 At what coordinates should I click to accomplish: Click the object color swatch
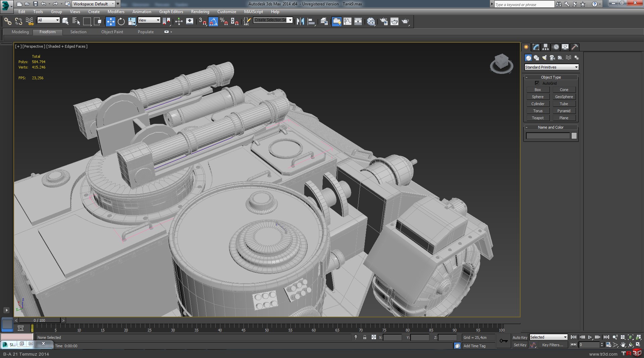point(574,136)
